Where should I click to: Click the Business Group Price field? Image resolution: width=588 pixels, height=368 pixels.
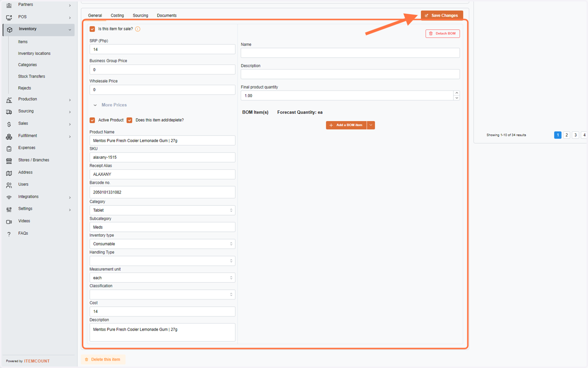(x=162, y=70)
